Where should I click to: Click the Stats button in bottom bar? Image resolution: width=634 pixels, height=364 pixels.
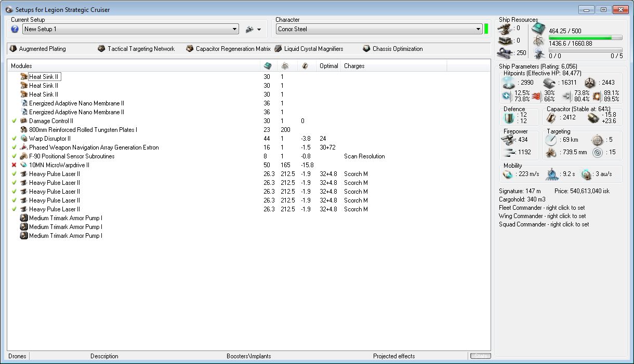pos(480,356)
